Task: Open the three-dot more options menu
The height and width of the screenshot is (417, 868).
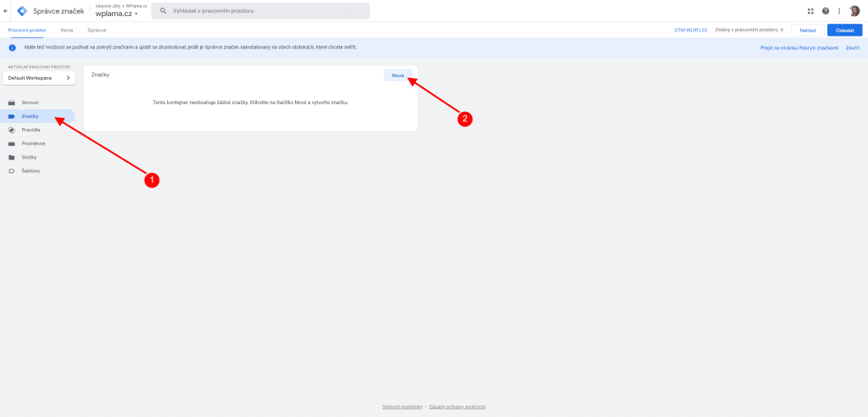Action: point(839,10)
